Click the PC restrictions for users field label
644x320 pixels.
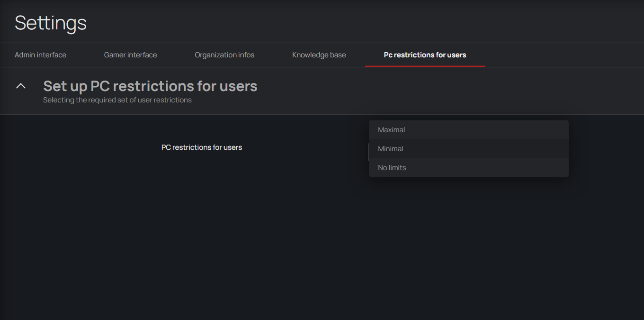(x=202, y=147)
